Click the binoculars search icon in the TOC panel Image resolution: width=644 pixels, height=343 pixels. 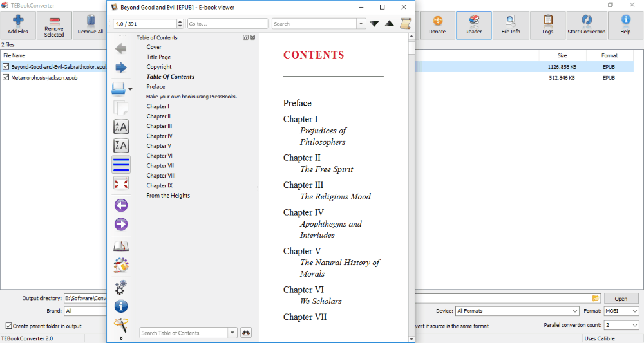click(x=246, y=333)
